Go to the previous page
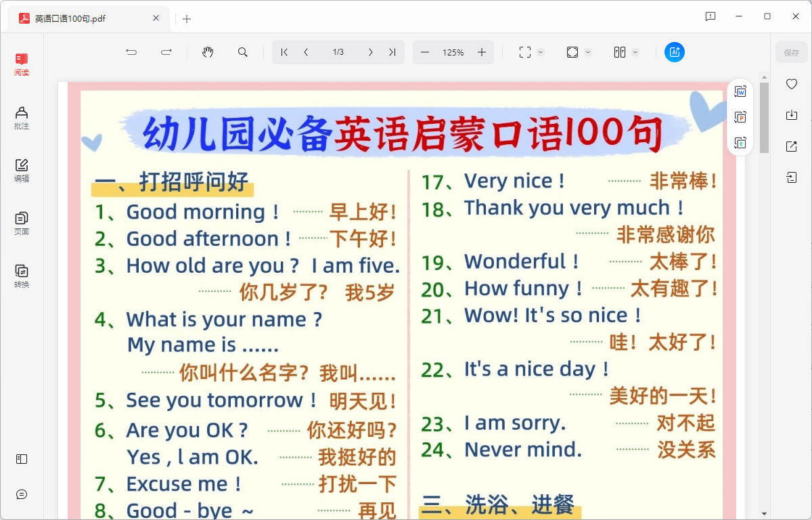The width and height of the screenshot is (812, 520). 306,52
